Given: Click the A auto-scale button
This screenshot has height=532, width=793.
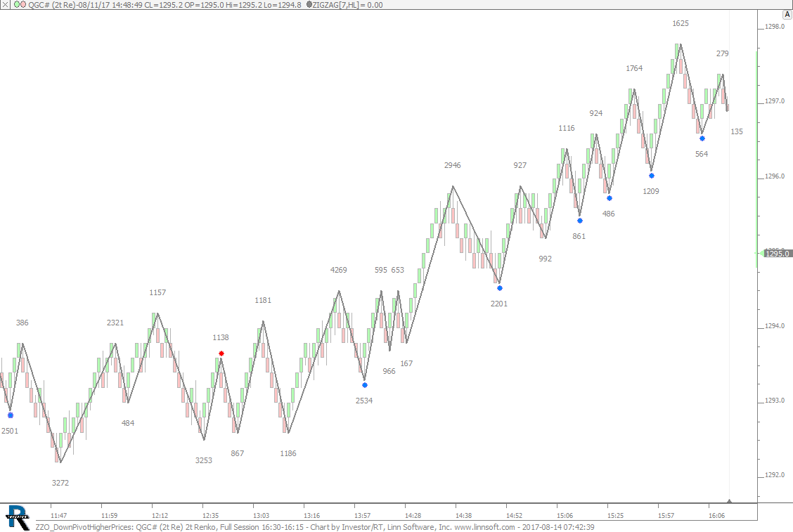Looking at the screenshot, I should (787, 15).
